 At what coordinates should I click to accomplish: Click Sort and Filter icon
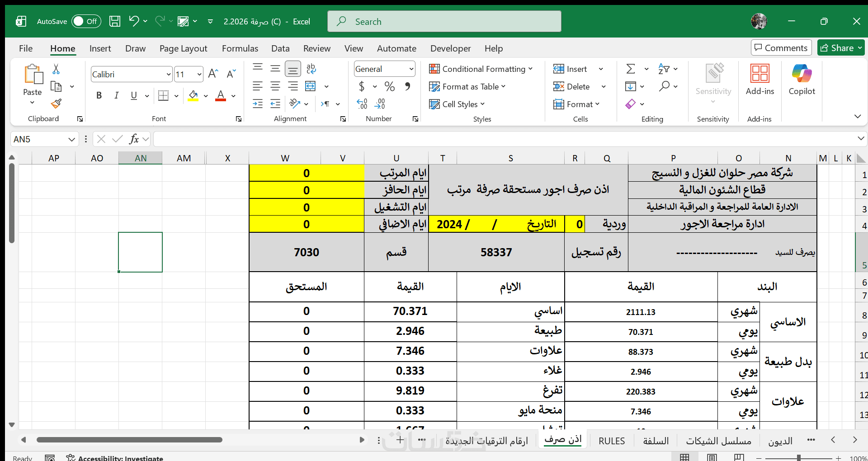pos(664,69)
